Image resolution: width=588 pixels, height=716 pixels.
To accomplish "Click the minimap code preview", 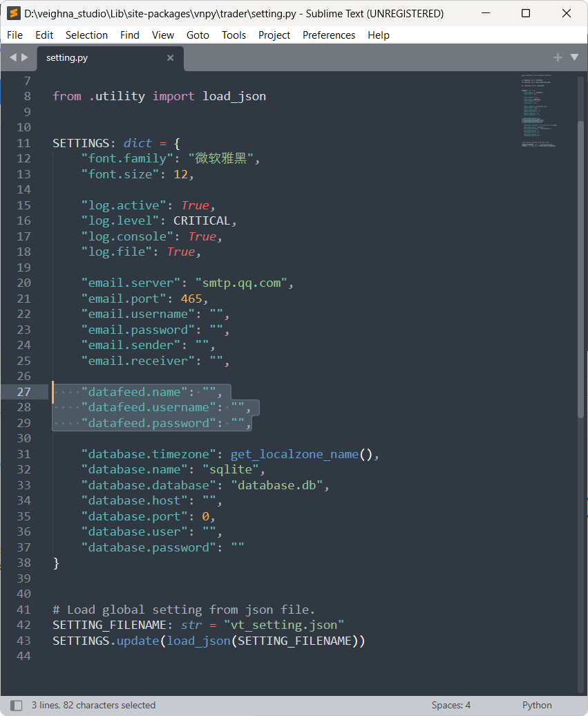I will (539, 111).
